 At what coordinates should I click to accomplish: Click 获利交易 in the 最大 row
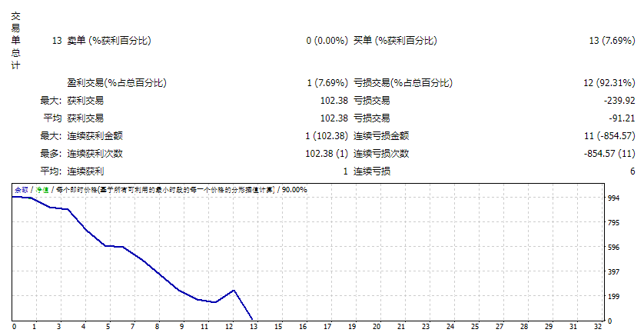(85, 101)
